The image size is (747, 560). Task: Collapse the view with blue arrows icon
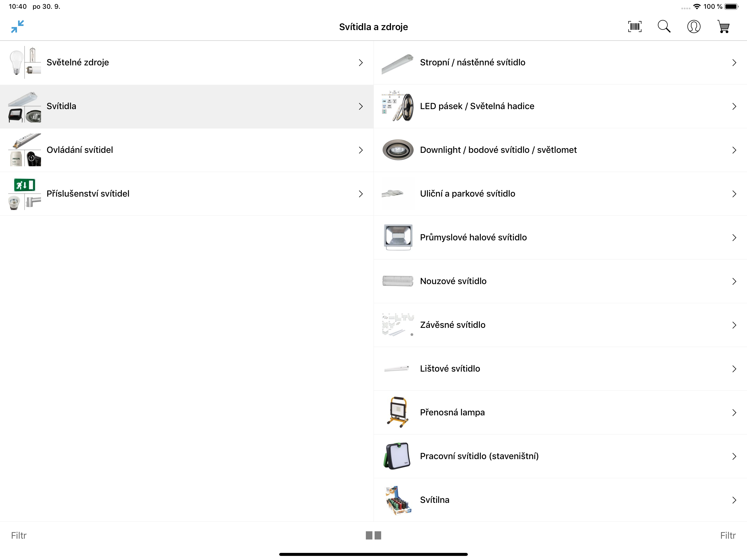[x=17, y=27]
